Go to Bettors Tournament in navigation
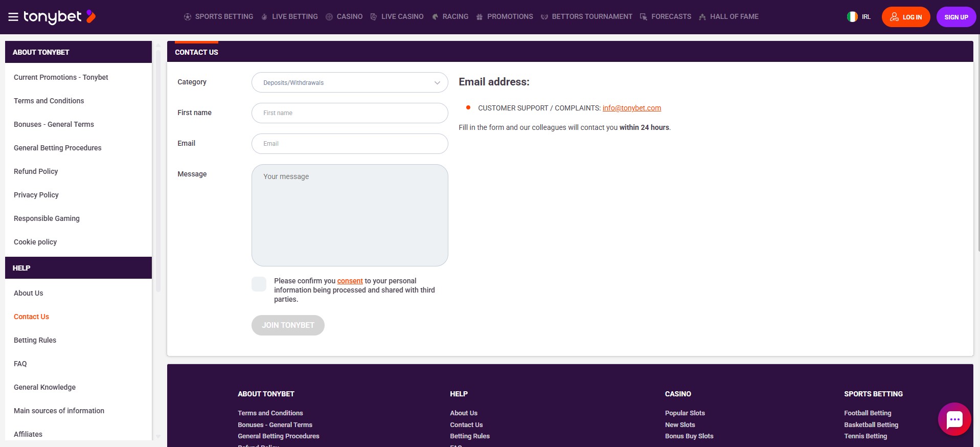This screenshot has width=980, height=447. (x=591, y=17)
